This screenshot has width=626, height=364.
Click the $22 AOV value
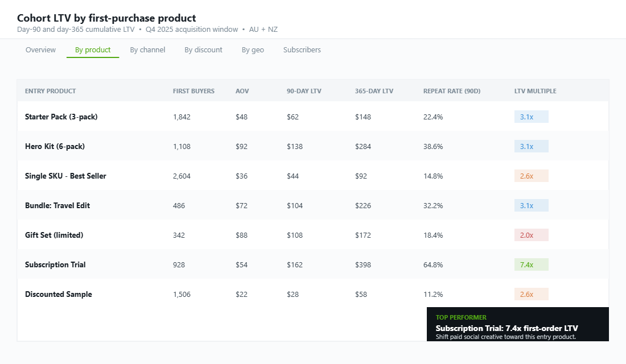241,294
